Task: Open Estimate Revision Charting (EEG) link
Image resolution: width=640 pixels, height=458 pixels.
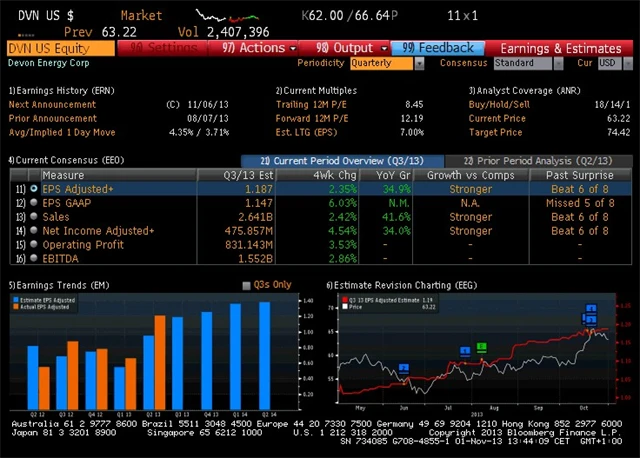Action: [402, 285]
